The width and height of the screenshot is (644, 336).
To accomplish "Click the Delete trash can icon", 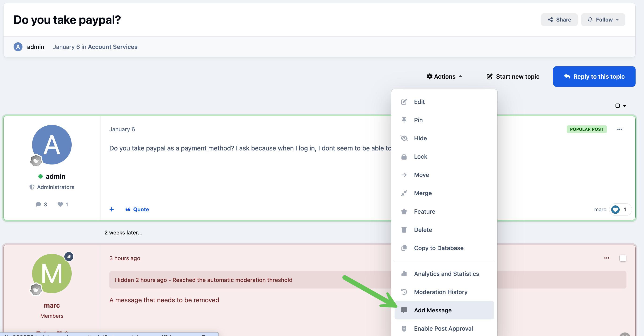I will [404, 230].
